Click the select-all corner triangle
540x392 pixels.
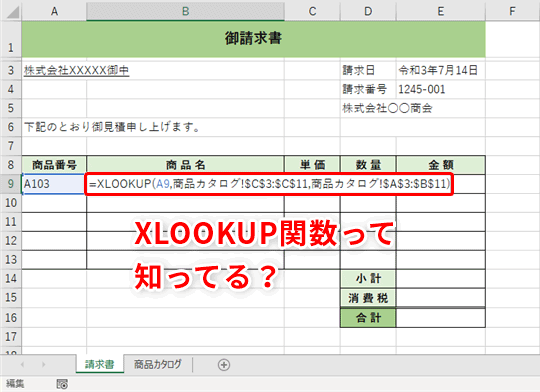point(13,12)
